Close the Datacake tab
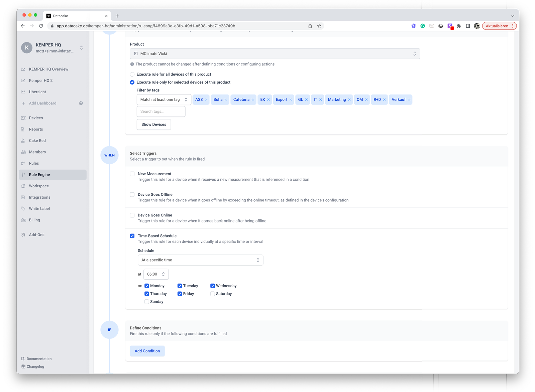The height and width of the screenshot is (392, 535). (x=106, y=16)
